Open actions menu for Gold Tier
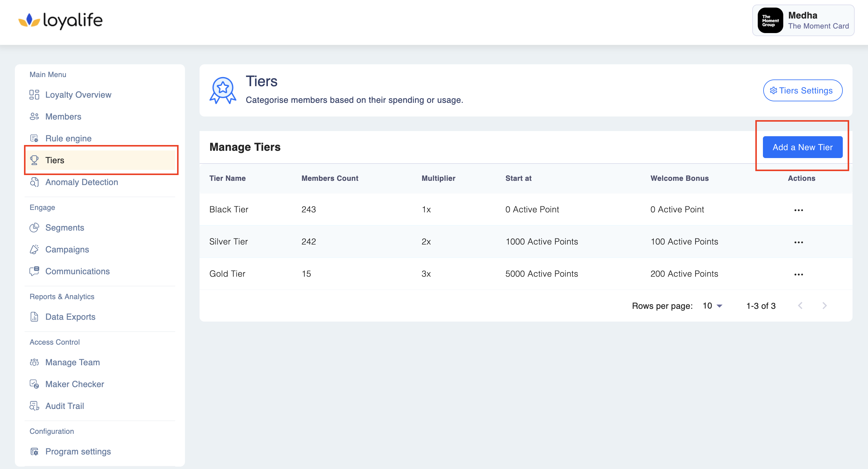 798,275
